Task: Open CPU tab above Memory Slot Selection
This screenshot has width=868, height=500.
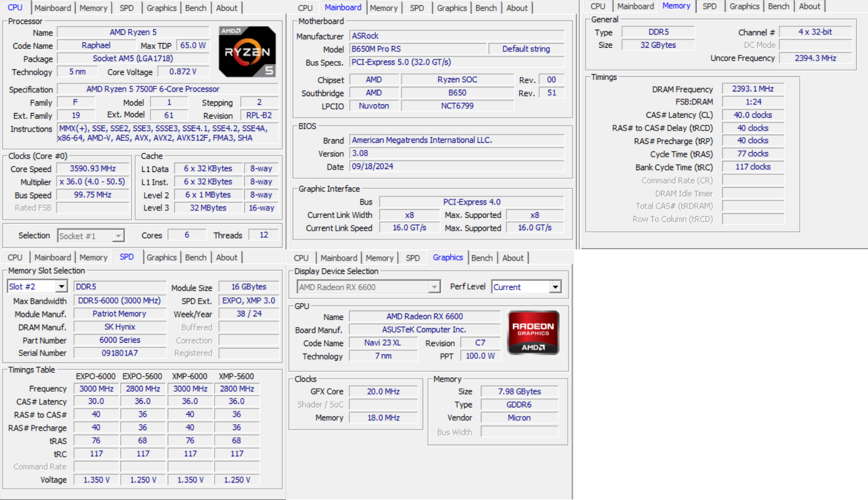Action: [x=15, y=258]
